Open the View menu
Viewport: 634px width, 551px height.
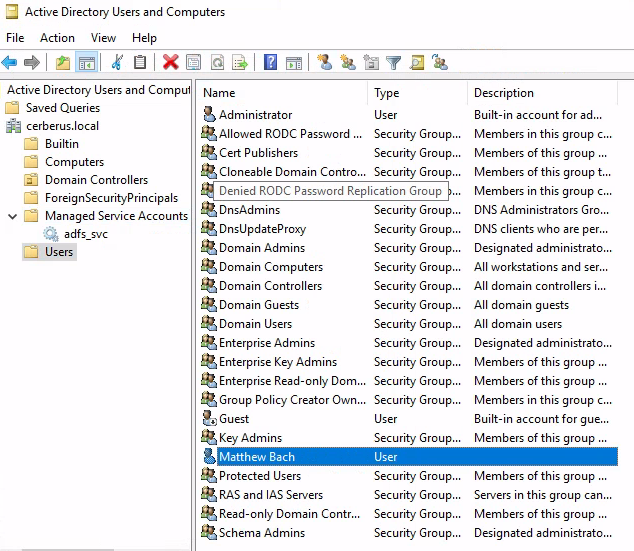click(104, 38)
